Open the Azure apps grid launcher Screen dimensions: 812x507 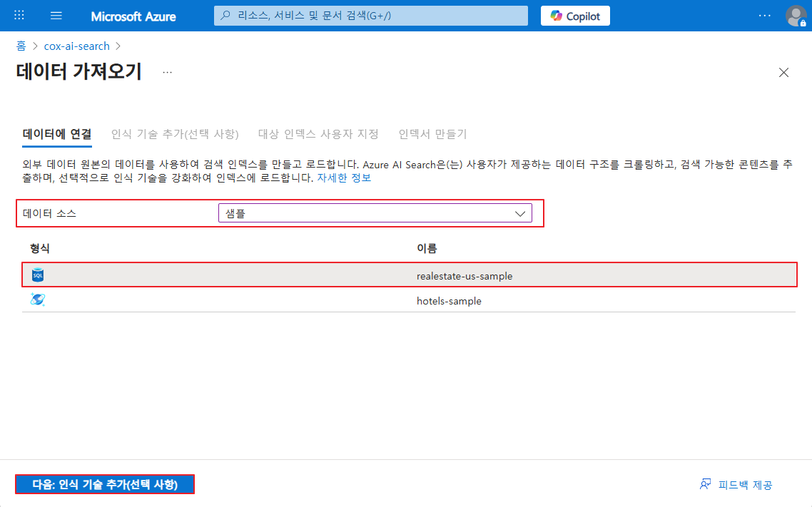pyautogui.click(x=19, y=16)
